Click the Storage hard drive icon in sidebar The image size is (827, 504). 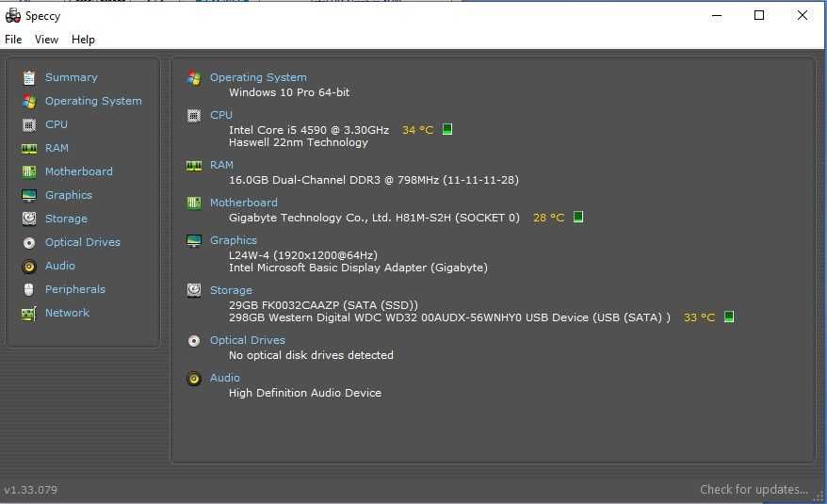click(x=29, y=219)
